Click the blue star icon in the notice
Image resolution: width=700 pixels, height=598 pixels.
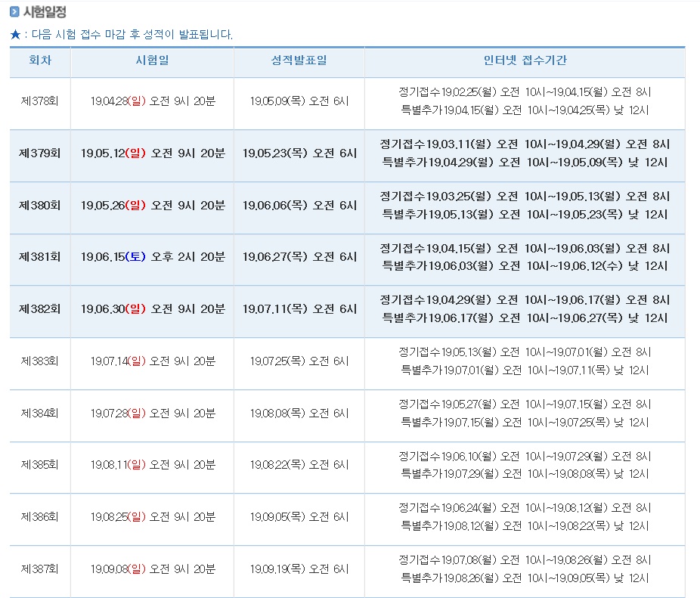pos(15,34)
